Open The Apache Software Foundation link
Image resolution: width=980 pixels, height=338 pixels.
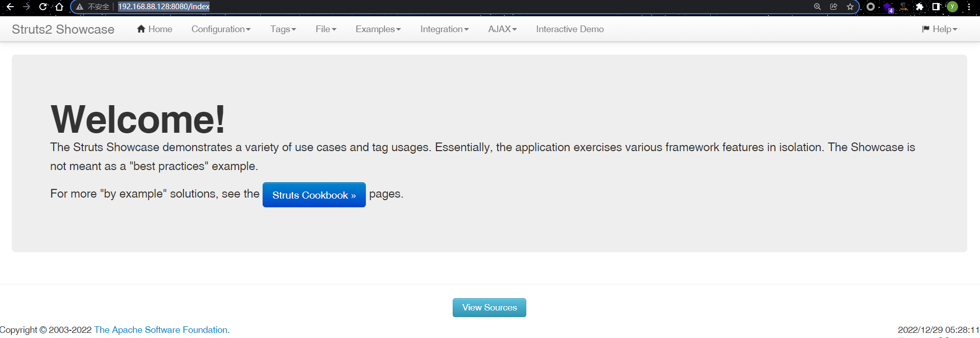click(162, 330)
